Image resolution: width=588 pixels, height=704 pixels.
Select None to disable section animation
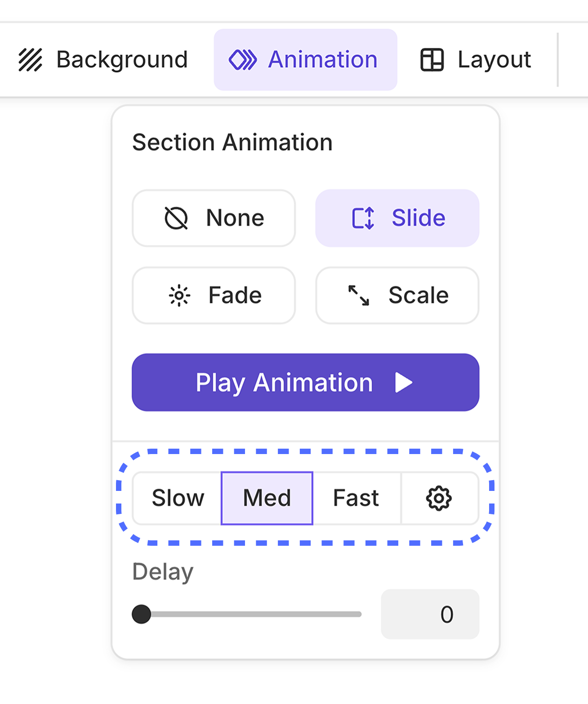point(235,218)
